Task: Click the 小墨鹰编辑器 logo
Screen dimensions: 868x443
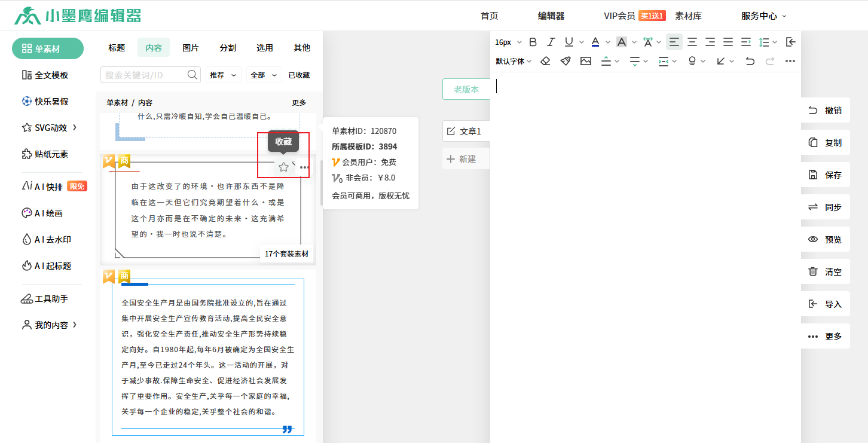Action: point(78,16)
